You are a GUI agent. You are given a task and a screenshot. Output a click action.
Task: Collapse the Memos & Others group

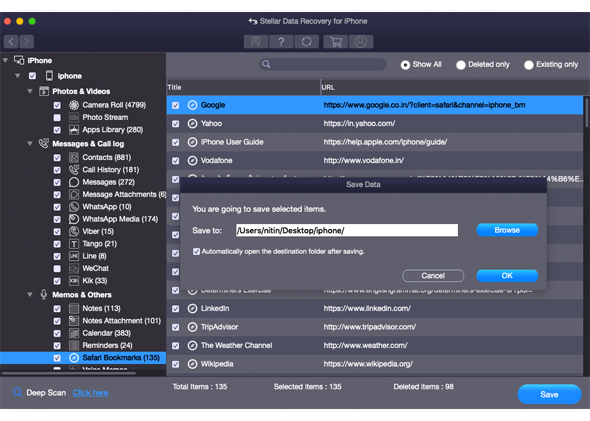(x=30, y=295)
